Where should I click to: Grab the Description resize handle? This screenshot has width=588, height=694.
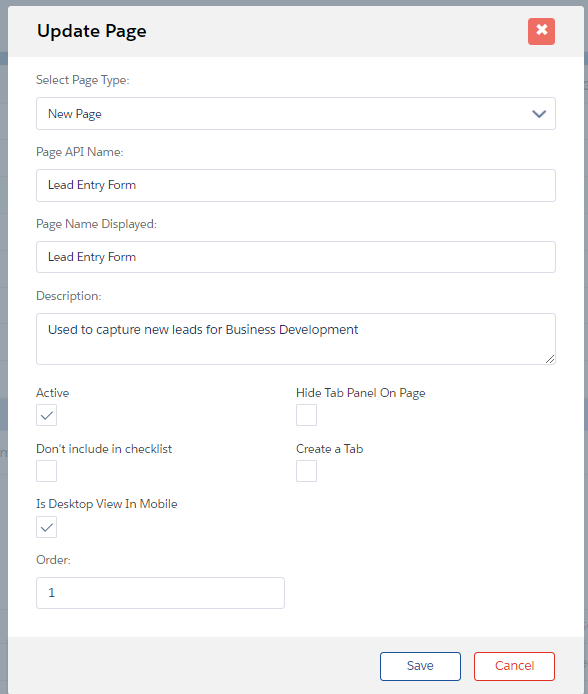coord(550,359)
